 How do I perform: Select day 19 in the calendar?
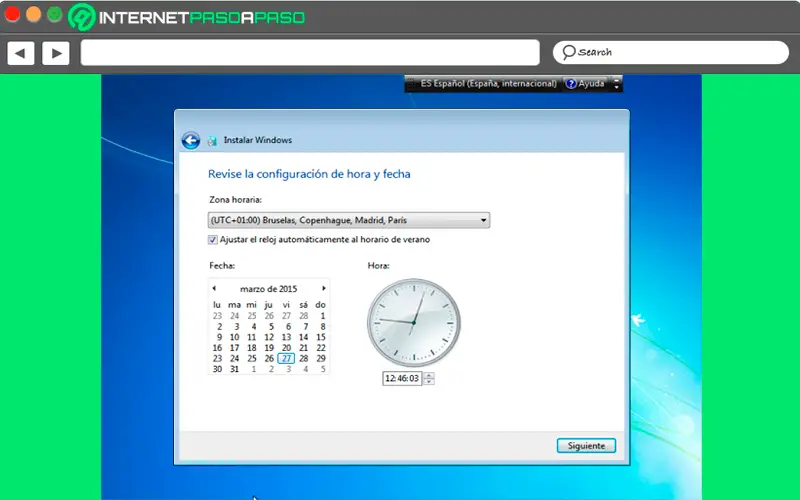coord(269,348)
